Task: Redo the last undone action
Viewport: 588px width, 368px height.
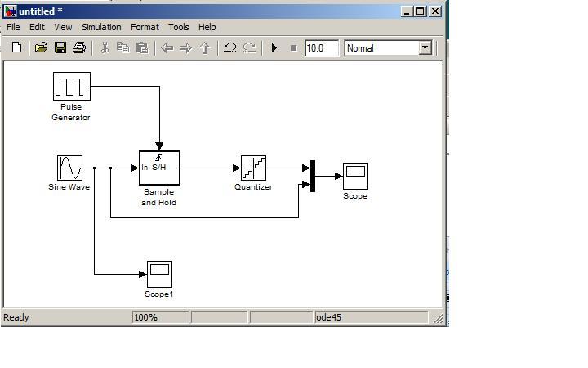Action: click(x=249, y=47)
